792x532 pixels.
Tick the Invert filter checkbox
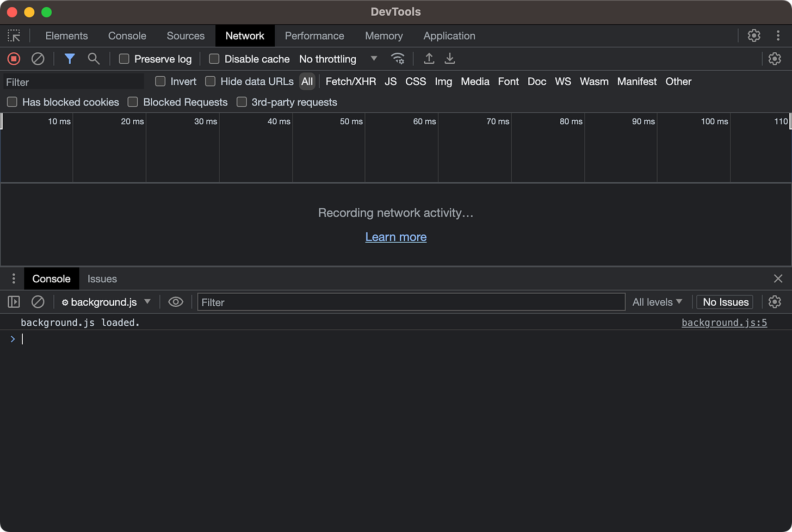[160, 82]
